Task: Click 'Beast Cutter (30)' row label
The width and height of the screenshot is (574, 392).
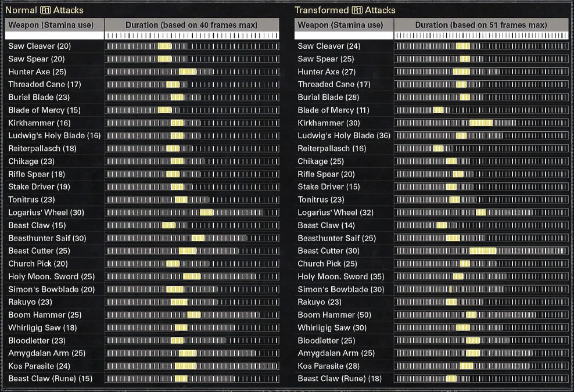Action: pyautogui.click(x=329, y=251)
